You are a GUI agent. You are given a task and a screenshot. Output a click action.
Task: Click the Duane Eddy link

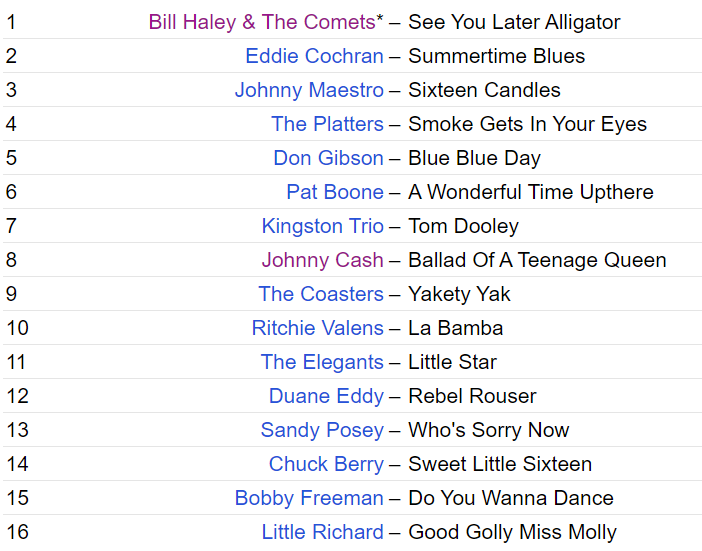(326, 396)
